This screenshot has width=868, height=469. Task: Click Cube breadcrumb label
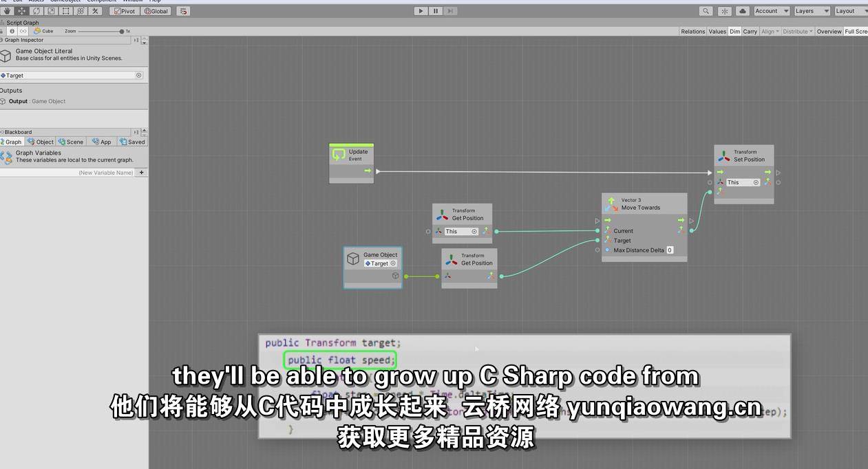point(47,31)
